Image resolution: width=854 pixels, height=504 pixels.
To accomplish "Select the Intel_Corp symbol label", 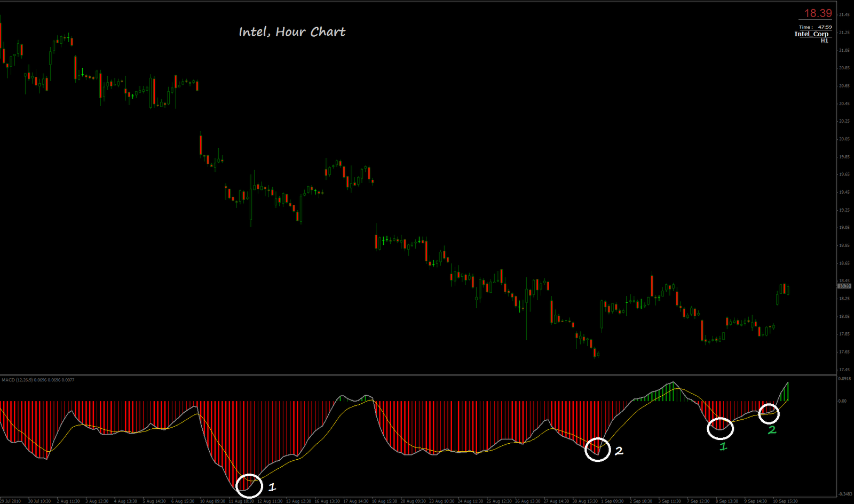I will coord(811,34).
